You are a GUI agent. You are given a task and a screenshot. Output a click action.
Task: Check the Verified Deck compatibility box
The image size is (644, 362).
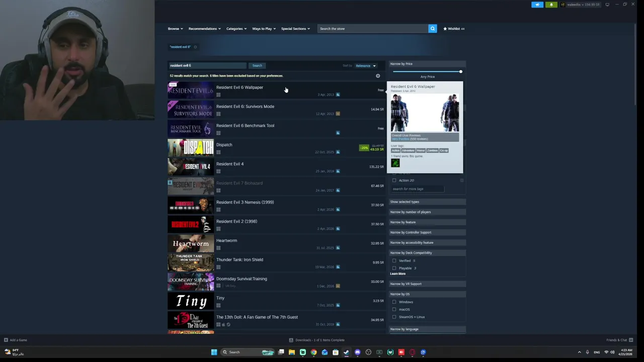tap(394, 261)
